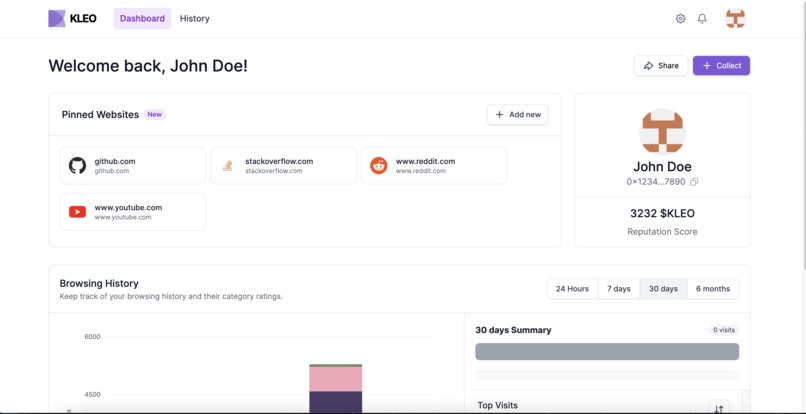Click the 4500 axis label
Viewport: 806px width, 414px height.
(x=93, y=395)
